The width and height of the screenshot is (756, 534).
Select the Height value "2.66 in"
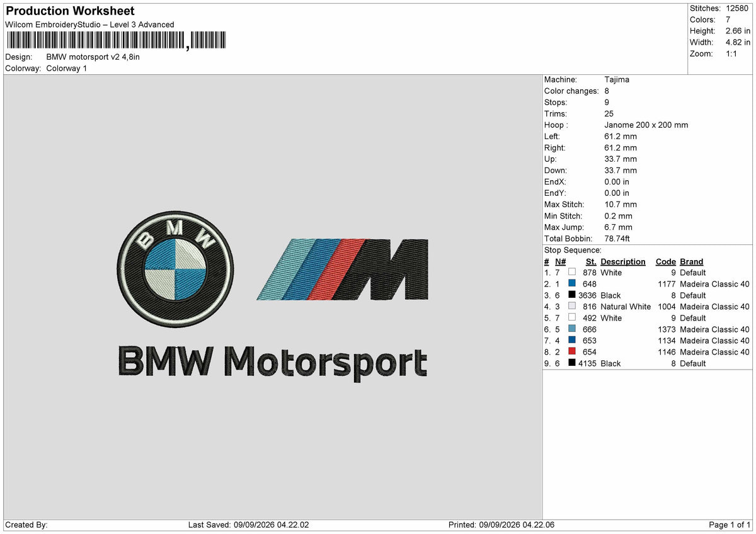pos(738,31)
